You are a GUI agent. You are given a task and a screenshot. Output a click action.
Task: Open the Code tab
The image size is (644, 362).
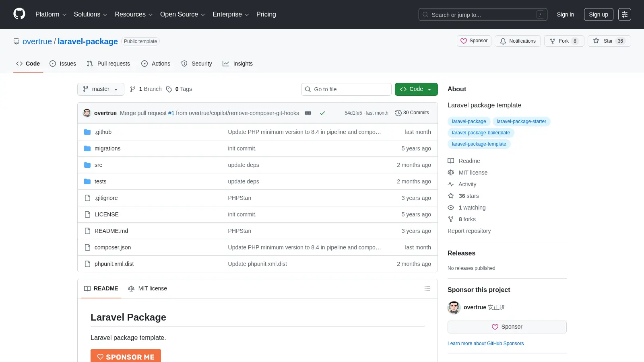point(28,64)
